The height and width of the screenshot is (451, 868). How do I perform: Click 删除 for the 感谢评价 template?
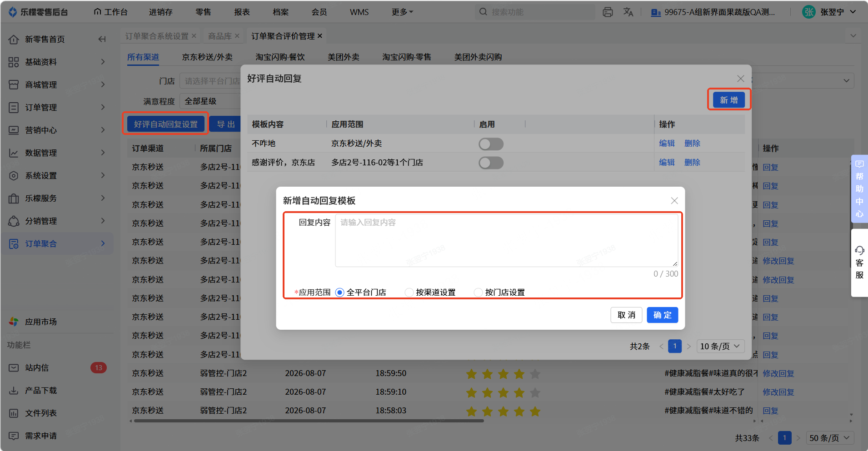click(692, 163)
